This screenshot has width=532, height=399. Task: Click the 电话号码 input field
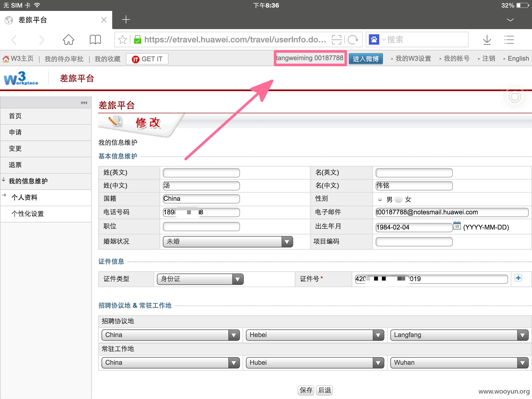(x=201, y=212)
